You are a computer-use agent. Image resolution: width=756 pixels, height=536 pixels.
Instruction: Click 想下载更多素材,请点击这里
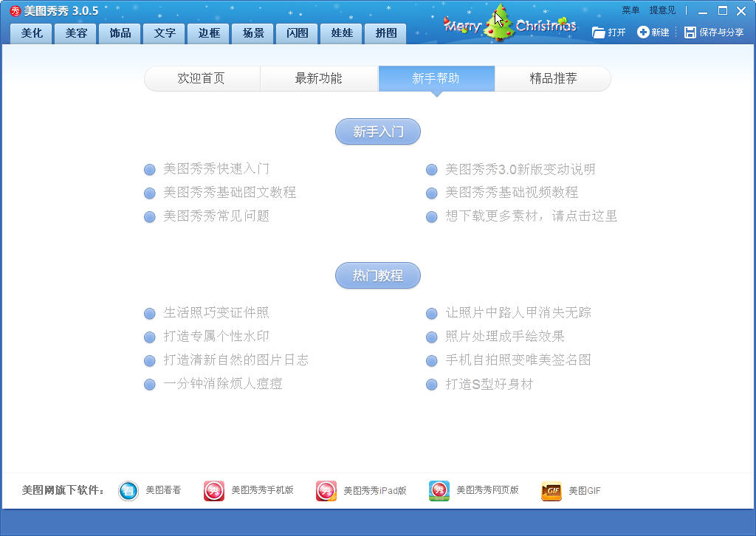click(532, 216)
